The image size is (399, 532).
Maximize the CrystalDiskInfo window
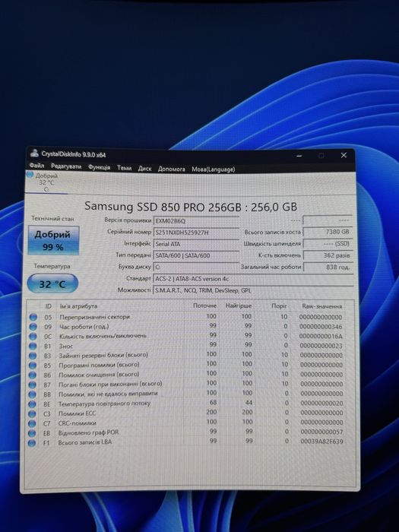321,156
